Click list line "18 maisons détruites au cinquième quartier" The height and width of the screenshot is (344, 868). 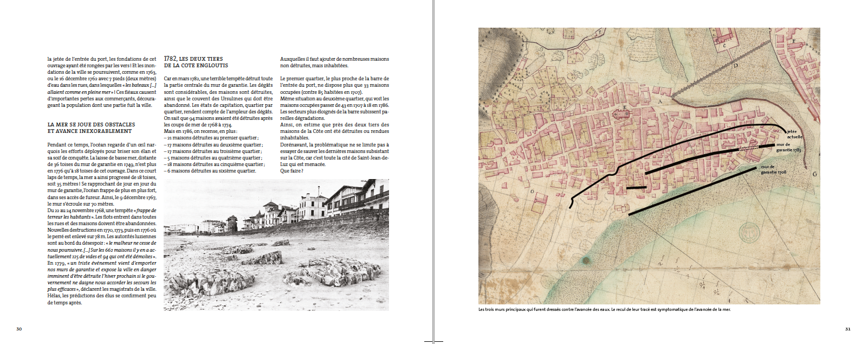215,164
